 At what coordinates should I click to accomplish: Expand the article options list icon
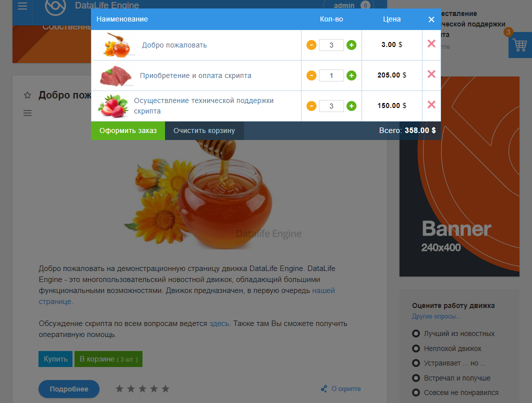tap(27, 113)
